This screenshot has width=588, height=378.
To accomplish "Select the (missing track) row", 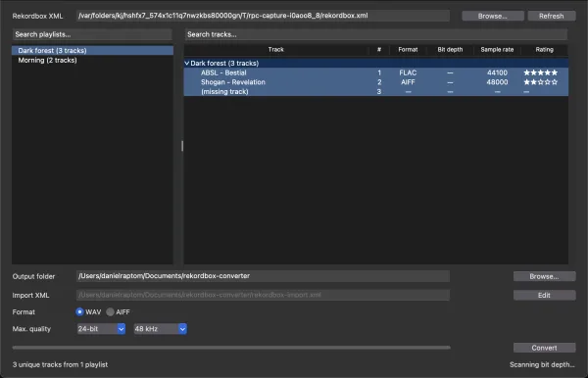I will click(x=376, y=91).
